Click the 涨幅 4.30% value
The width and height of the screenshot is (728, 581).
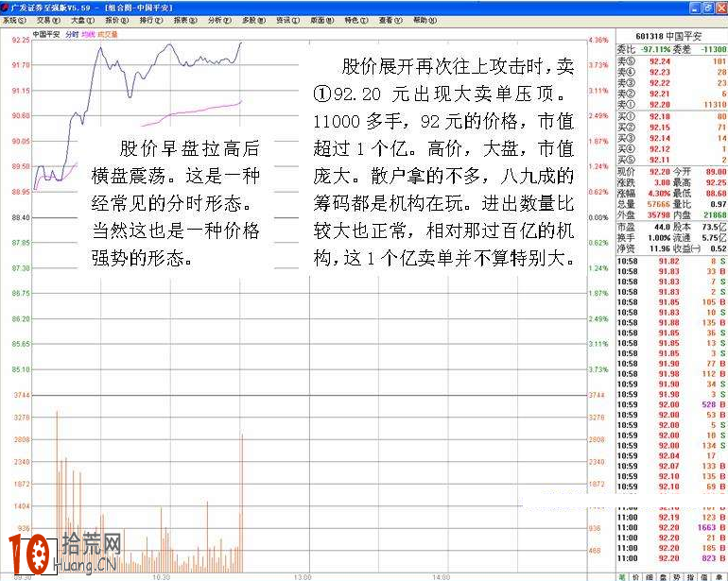pyautogui.click(x=659, y=194)
